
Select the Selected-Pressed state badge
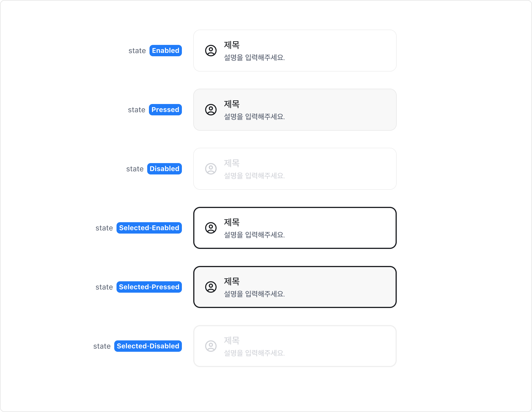[x=149, y=287]
